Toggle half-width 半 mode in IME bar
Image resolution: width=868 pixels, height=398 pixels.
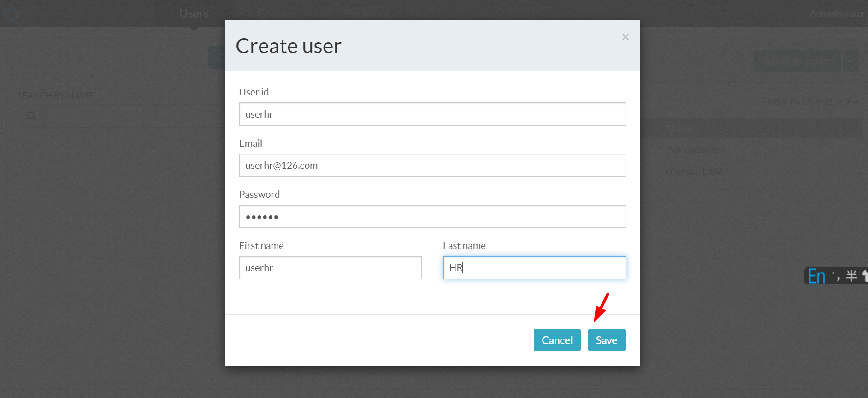pos(851,276)
